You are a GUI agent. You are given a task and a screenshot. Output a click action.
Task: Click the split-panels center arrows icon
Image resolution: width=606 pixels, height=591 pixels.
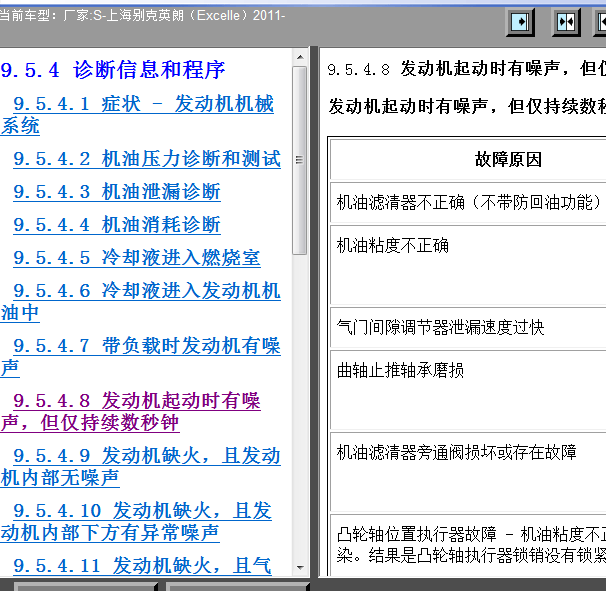pyautogui.click(x=566, y=22)
